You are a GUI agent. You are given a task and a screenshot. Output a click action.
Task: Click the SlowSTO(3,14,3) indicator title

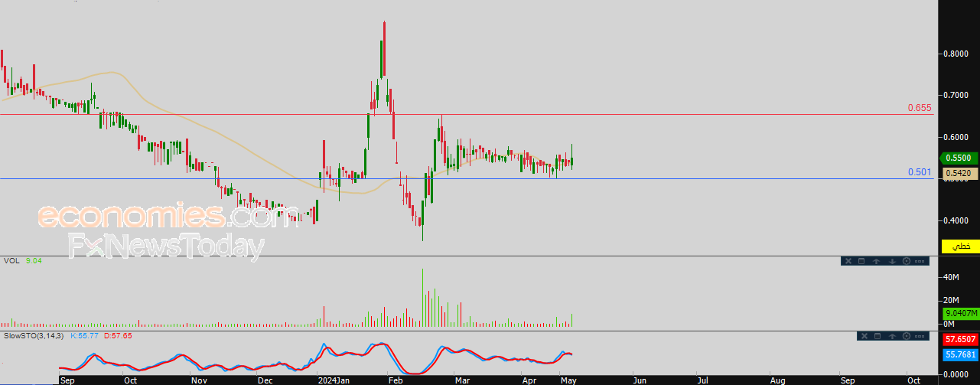34,335
